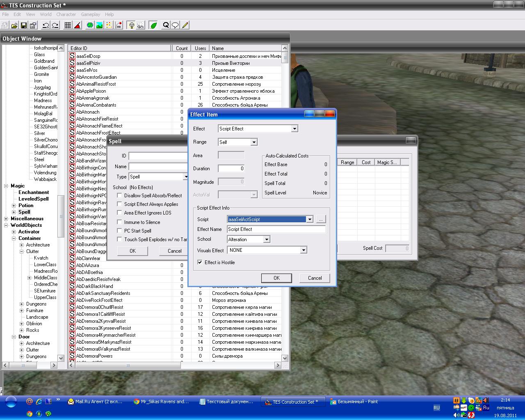This screenshot has width=525, height=420.
Task: Click Cancel in the Spell dialog
Action: [x=174, y=251]
